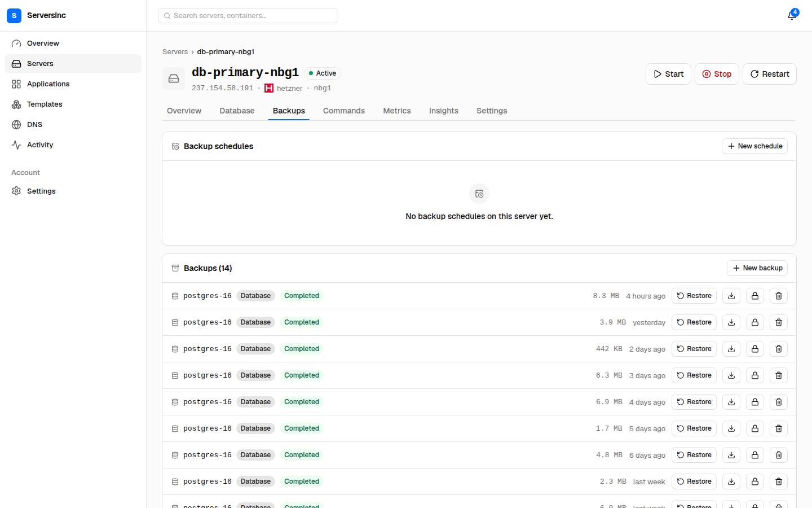Delete the 1.7 MB backup
This screenshot has height=508, width=812.
(779, 428)
